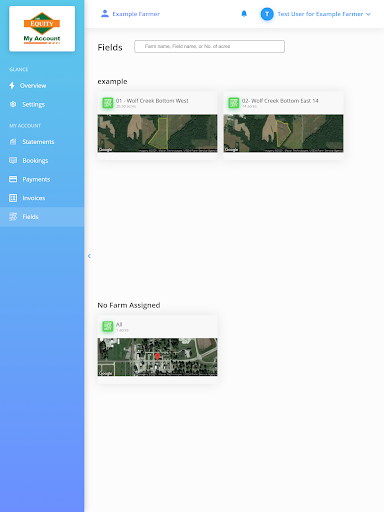Viewport: 384px width, 512px height.
Task: Click the Payments card icon
Action: [x=13, y=179]
